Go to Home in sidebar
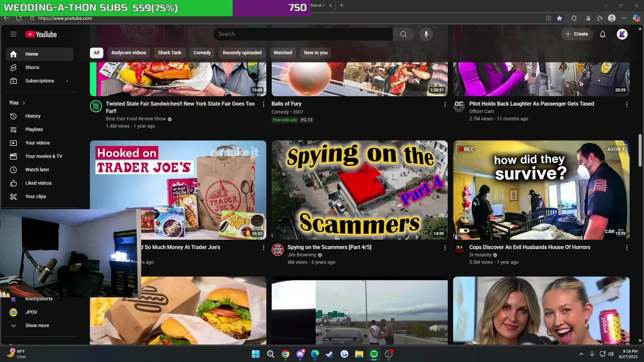This screenshot has width=644, height=362. click(x=39, y=54)
